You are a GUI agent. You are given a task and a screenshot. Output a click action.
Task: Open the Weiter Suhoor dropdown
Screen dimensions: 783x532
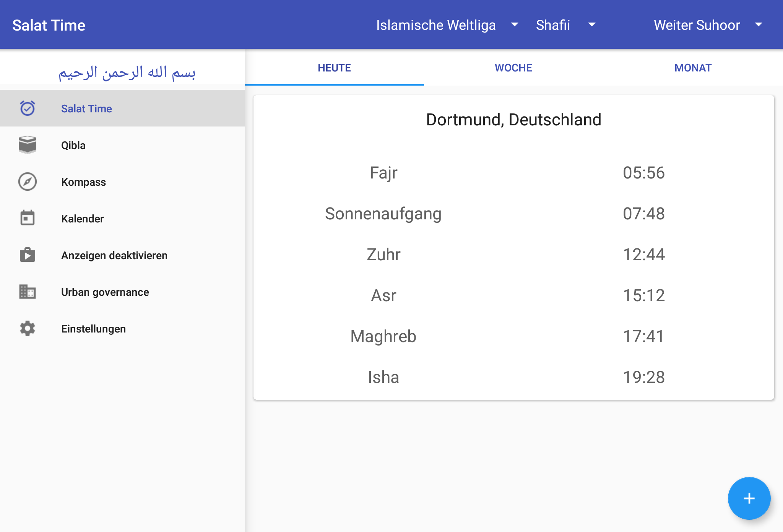[708, 25]
